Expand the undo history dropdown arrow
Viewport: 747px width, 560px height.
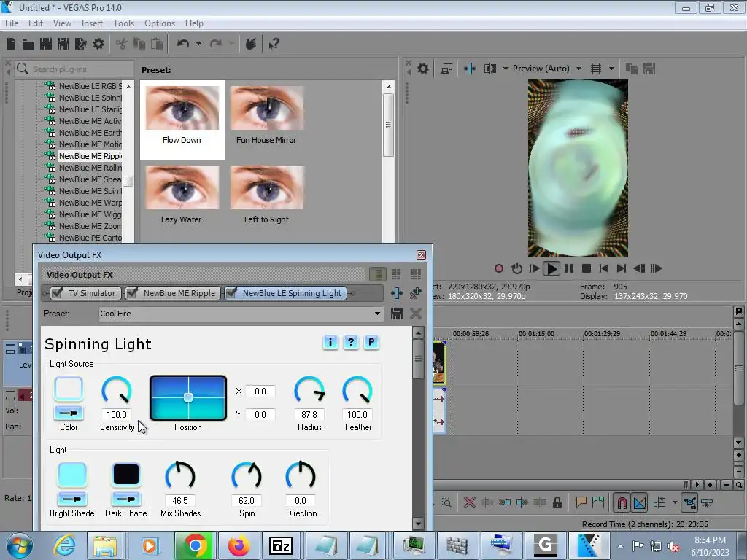click(x=198, y=44)
